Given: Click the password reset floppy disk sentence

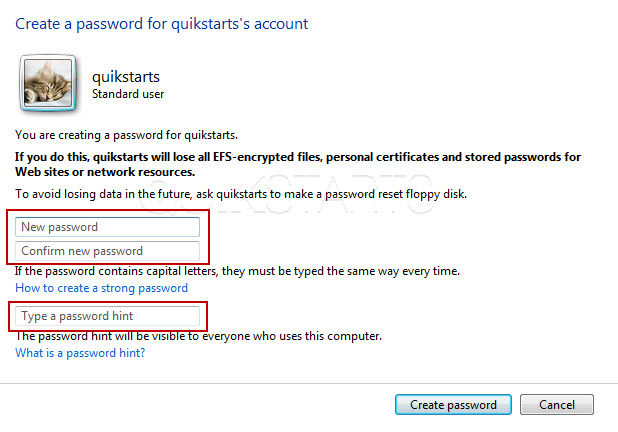Looking at the screenshot, I should 241,194.
